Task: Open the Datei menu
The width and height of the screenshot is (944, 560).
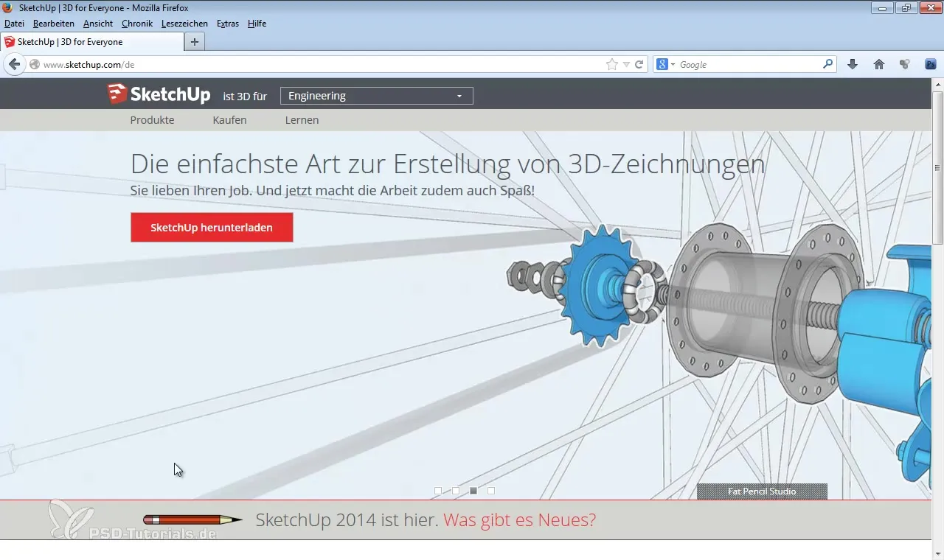Action: point(14,24)
